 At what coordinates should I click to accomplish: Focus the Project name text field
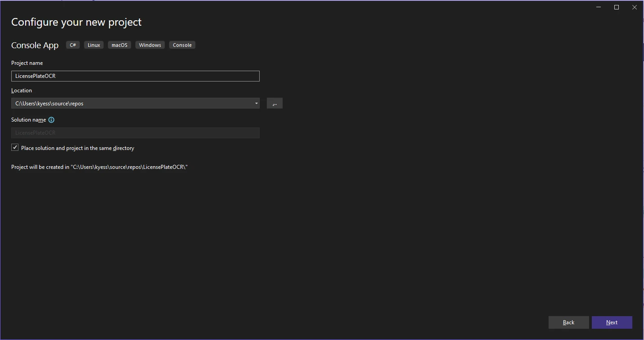tap(135, 76)
